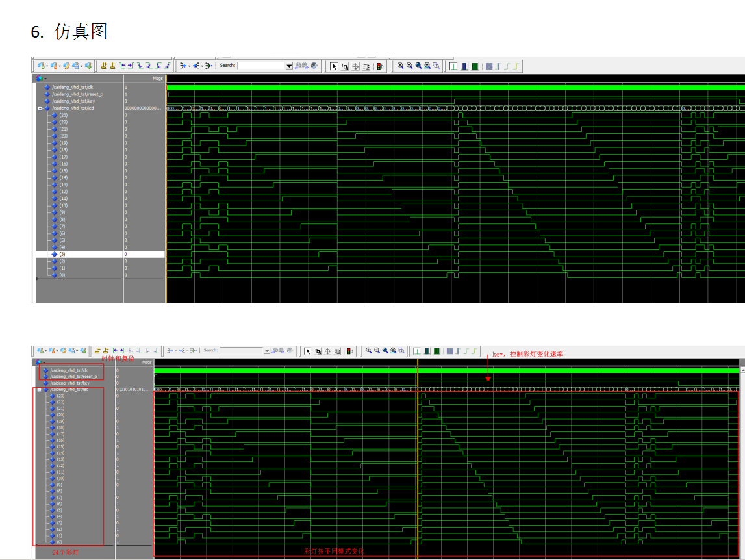The image size is (745, 560).
Task: Click scrollbar under the top signal name list
Action: [x=79, y=279]
